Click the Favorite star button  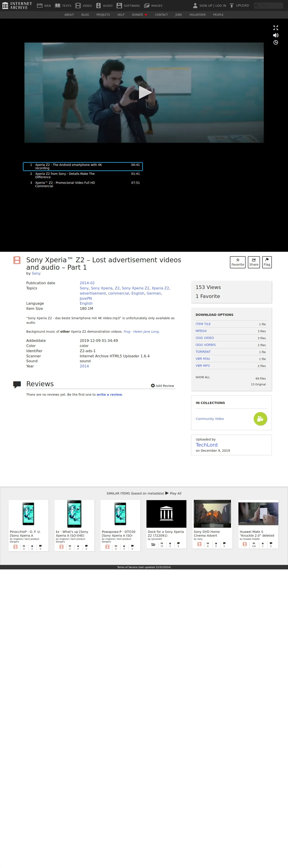tap(238, 262)
